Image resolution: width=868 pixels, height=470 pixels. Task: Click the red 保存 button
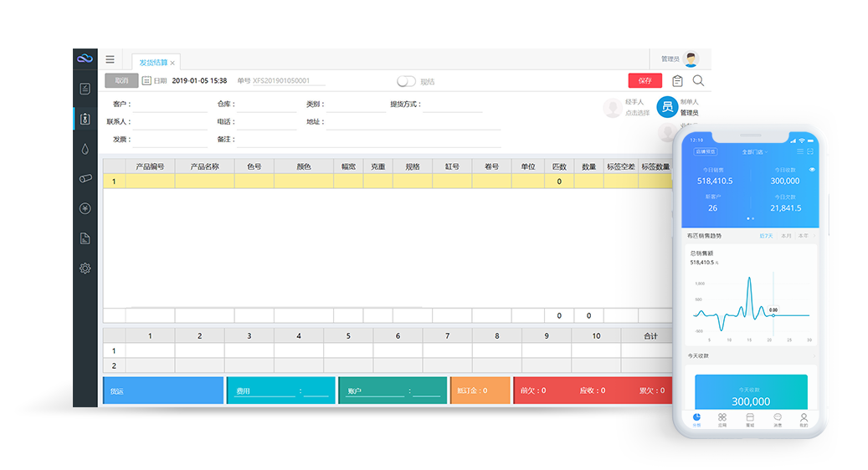pyautogui.click(x=645, y=81)
